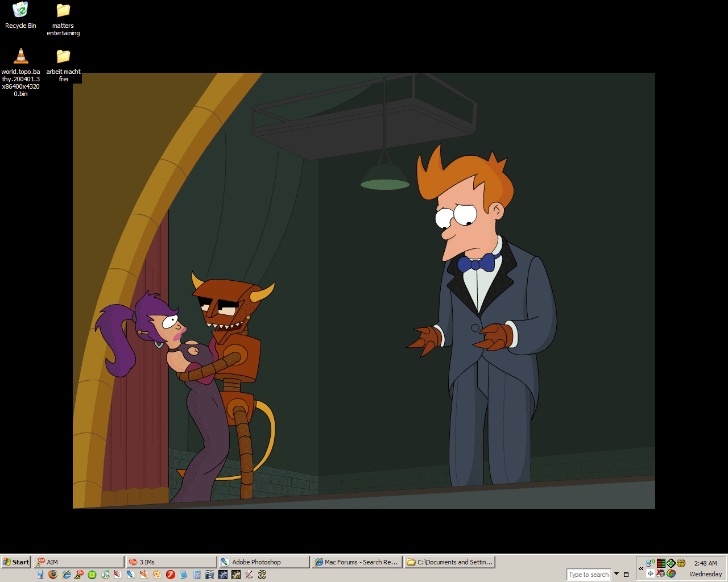Switch to the Adobe Photoshop taskbar button

coord(264,562)
